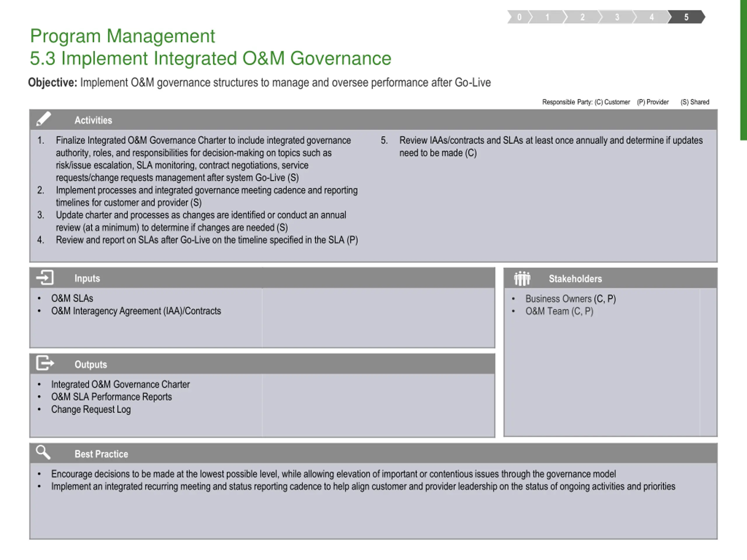Viewport: 747px width, 560px height.
Task: Click the O&M Interagency Agreement input item
Action: (x=136, y=311)
